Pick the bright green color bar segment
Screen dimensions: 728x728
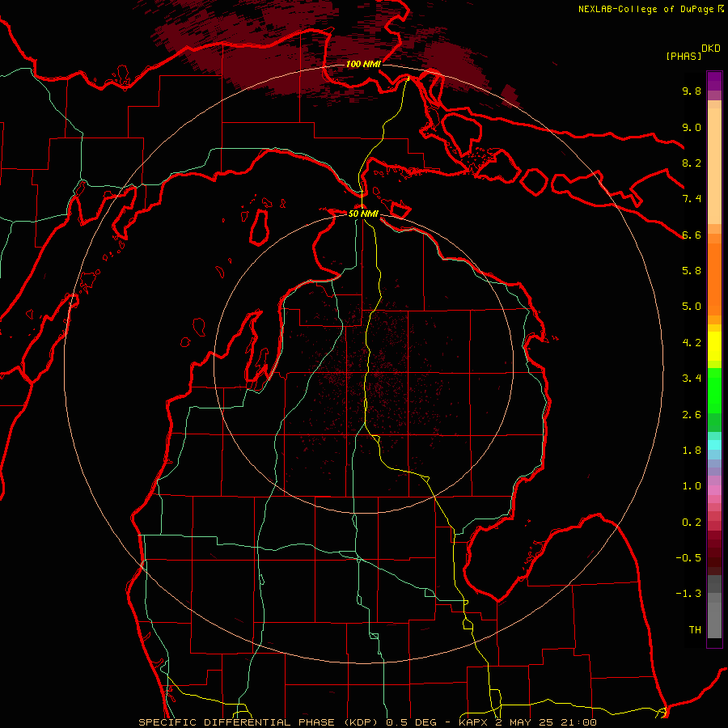tap(714, 390)
